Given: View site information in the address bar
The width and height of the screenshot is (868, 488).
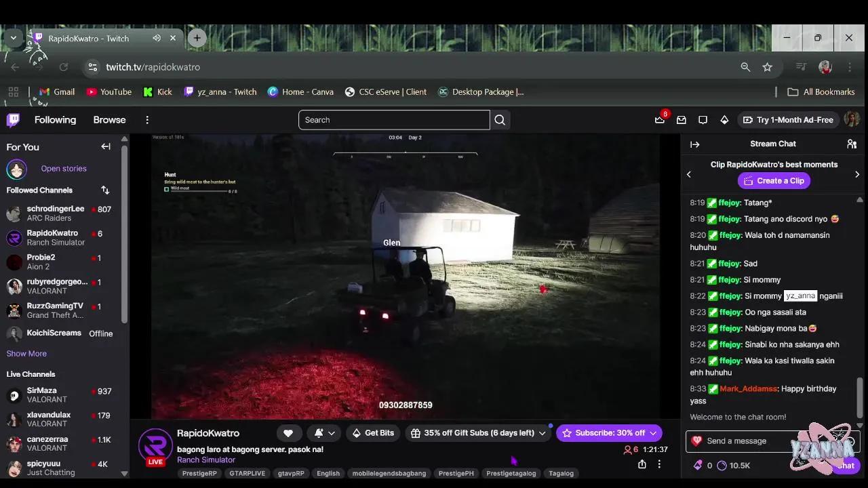Looking at the screenshot, I should point(92,67).
